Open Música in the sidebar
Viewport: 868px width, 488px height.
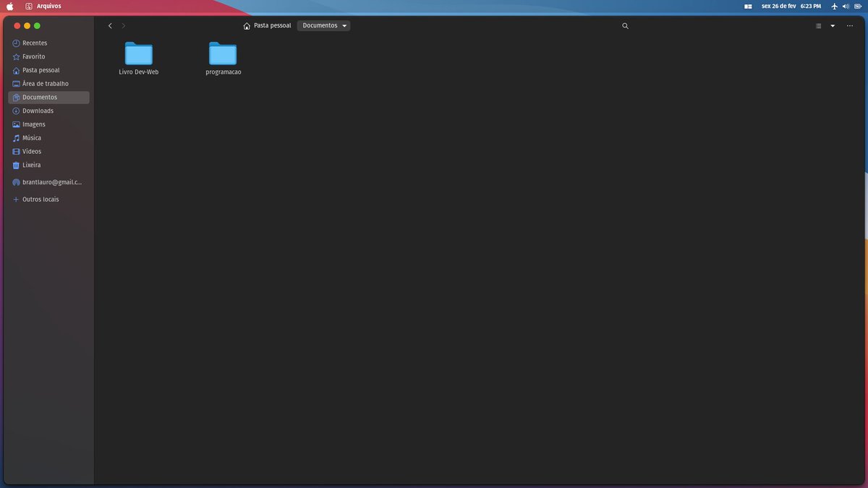tap(48, 138)
